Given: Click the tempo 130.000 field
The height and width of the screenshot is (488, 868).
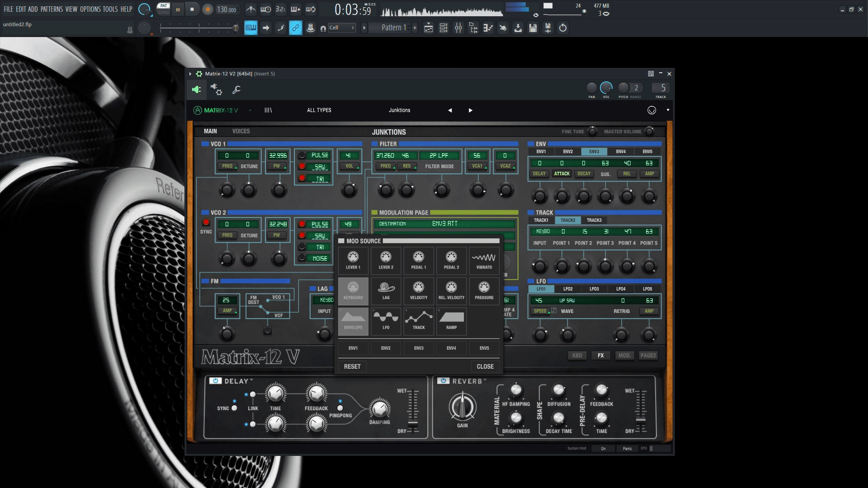Looking at the screenshot, I should [227, 9].
